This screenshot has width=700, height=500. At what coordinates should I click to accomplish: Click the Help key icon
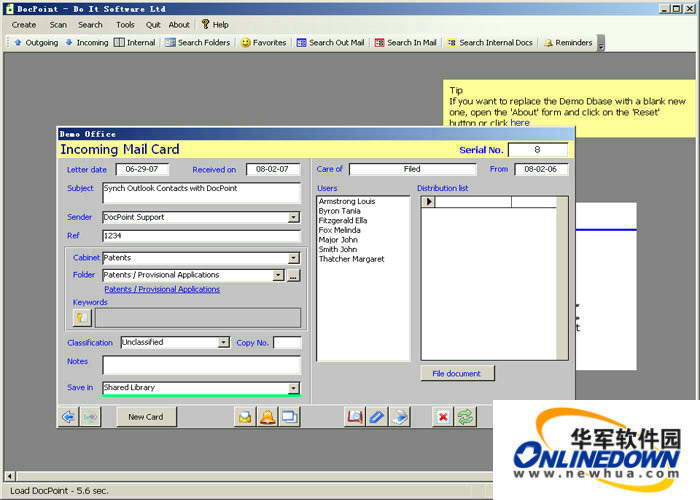click(205, 24)
